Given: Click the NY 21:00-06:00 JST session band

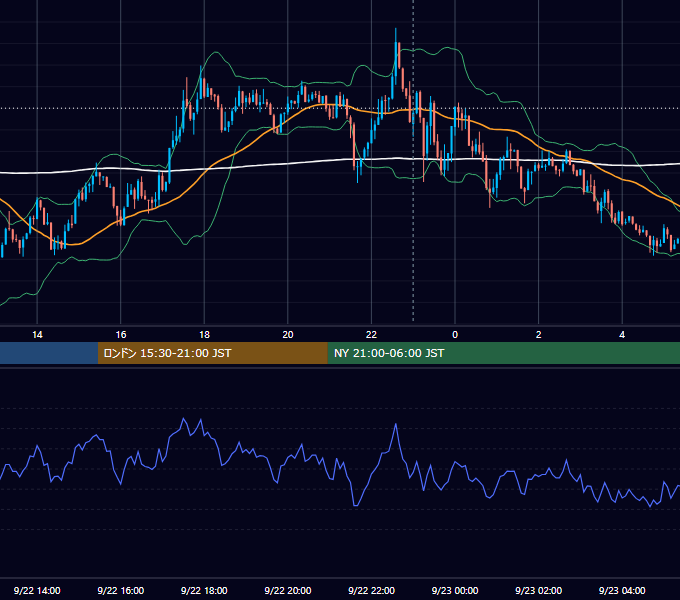Looking at the screenshot, I should click(x=503, y=353).
